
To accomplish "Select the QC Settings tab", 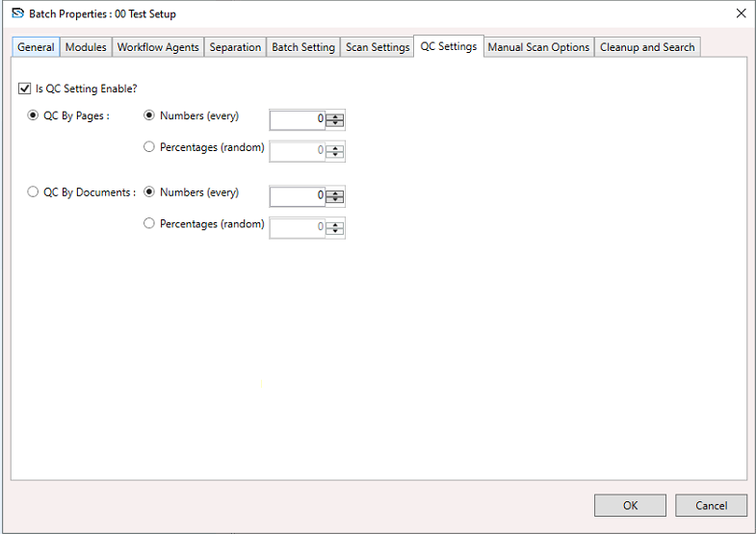I will [x=449, y=46].
